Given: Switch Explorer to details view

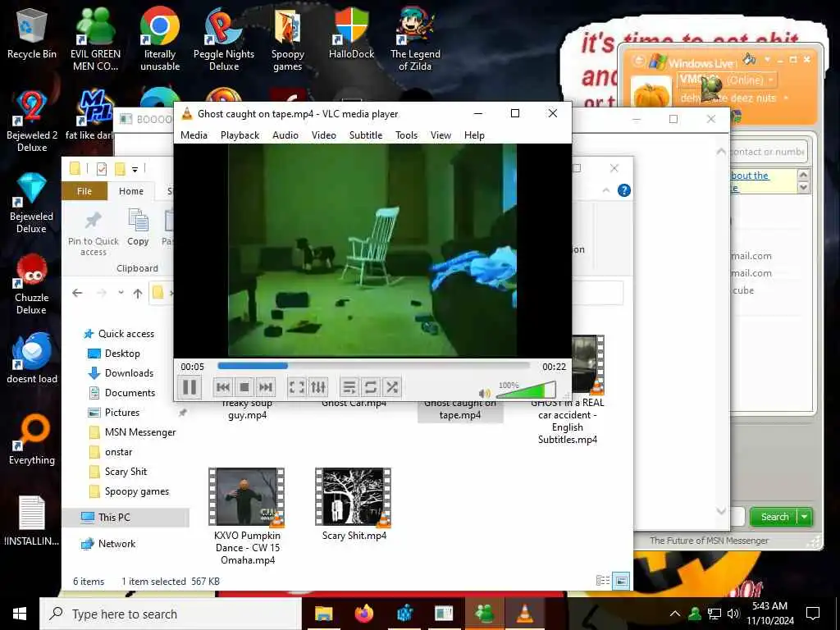Looking at the screenshot, I should (x=603, y=581).
